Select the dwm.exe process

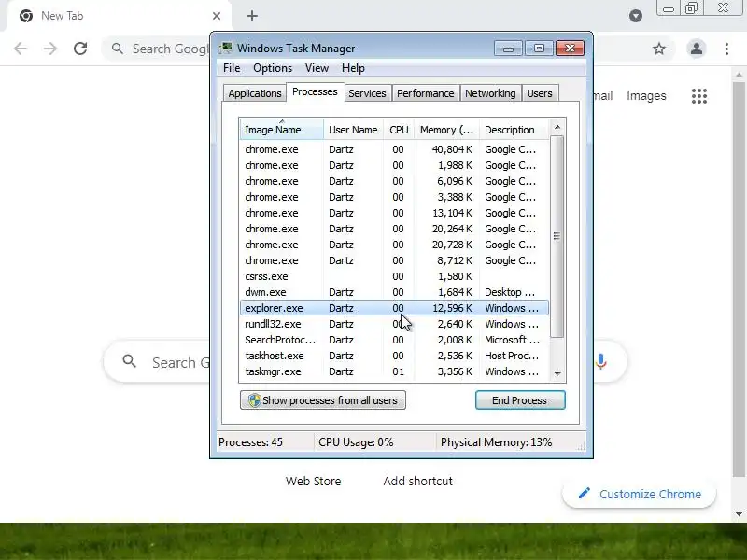tap(394, 292)
